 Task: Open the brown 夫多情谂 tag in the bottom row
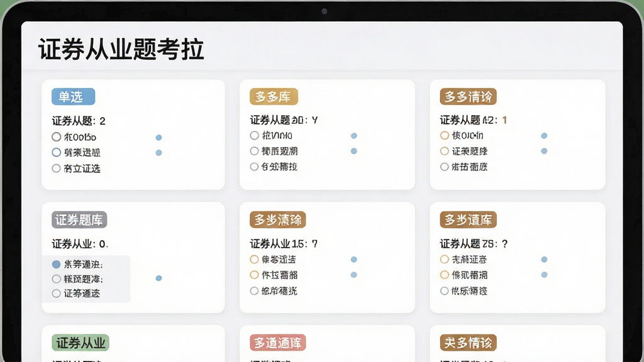pyautogui.click(x=468, y=343)
